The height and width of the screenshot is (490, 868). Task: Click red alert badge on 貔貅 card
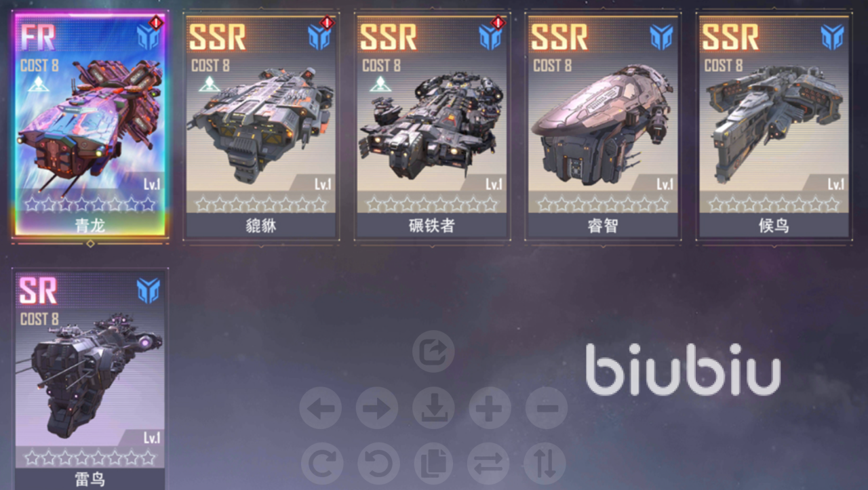click(328, 22)
